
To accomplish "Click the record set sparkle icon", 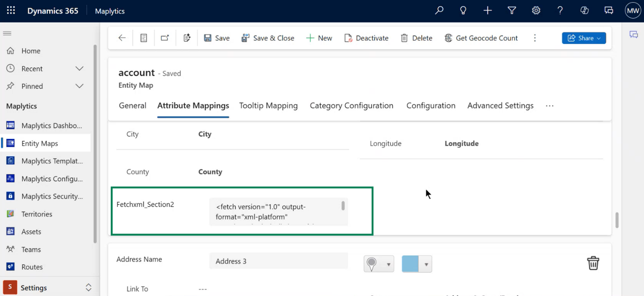I will coord(187,38).
